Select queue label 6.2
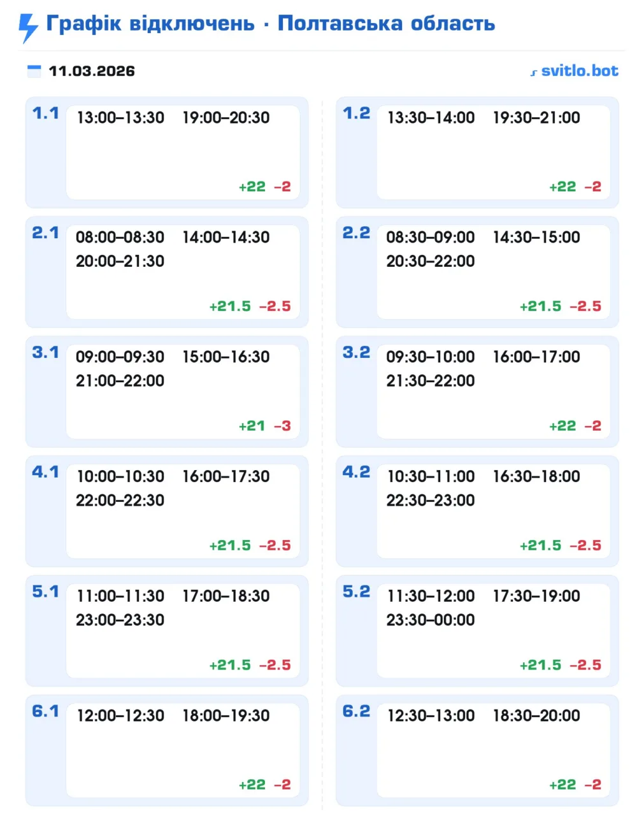 356,711
